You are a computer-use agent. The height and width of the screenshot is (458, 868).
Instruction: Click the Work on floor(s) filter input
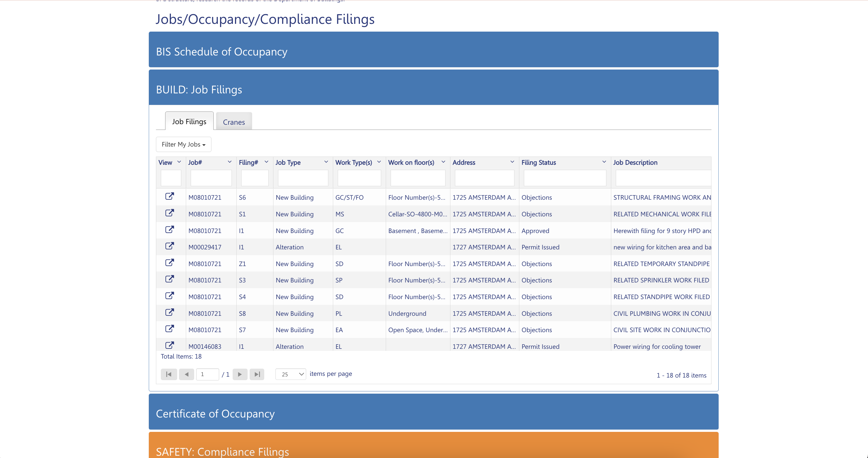(x=418, y=178)
